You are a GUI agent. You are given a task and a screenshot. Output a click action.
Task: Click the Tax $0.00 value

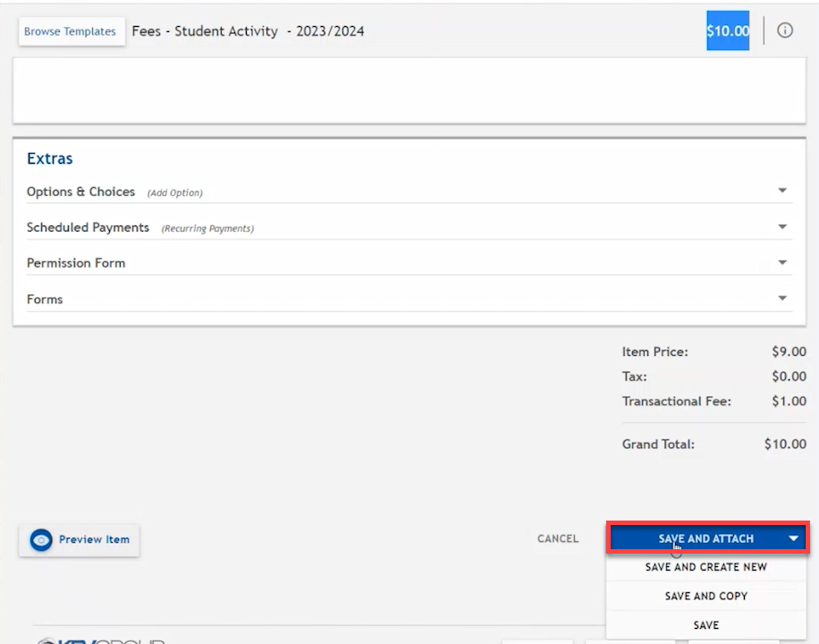(789, 377)
